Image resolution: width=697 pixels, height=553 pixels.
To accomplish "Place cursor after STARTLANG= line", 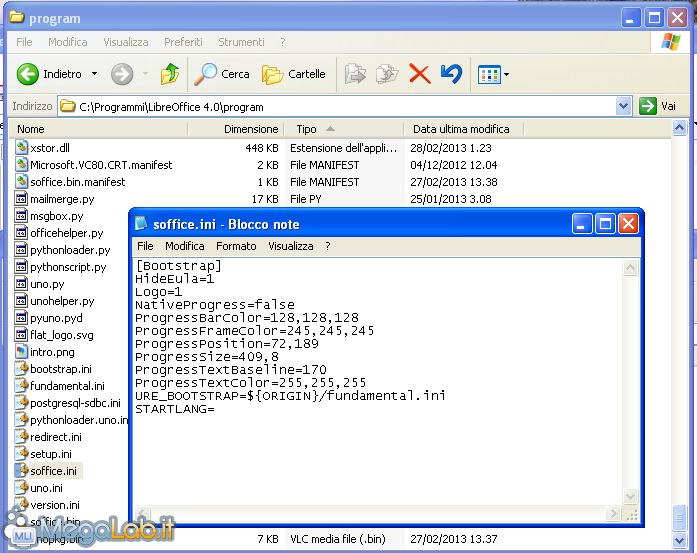I will point(215,409).
